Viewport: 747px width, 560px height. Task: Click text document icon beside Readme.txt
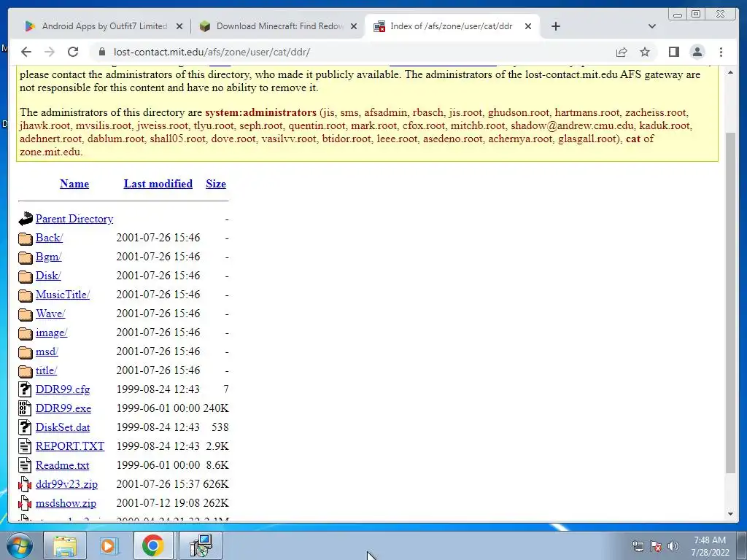click(x=25, y=465)
